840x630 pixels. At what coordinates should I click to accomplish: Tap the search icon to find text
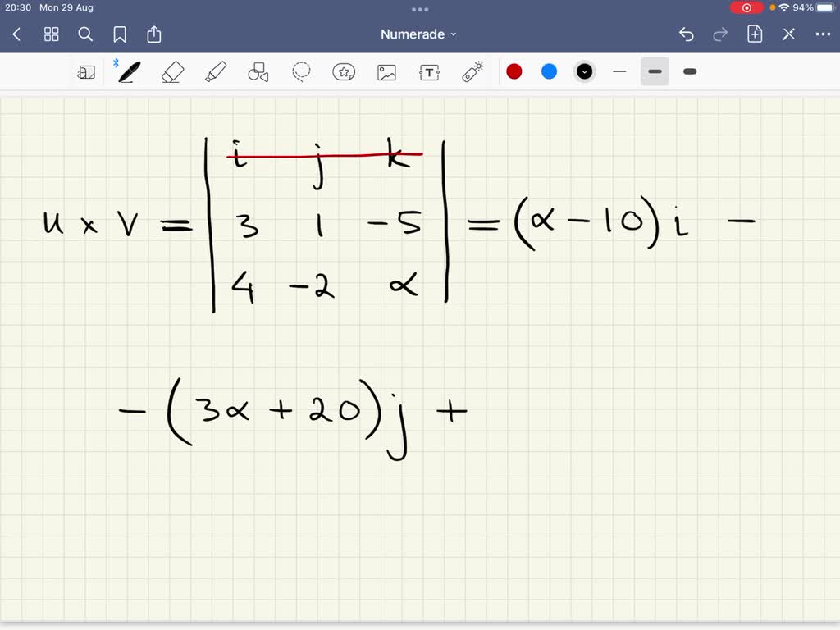85,34
